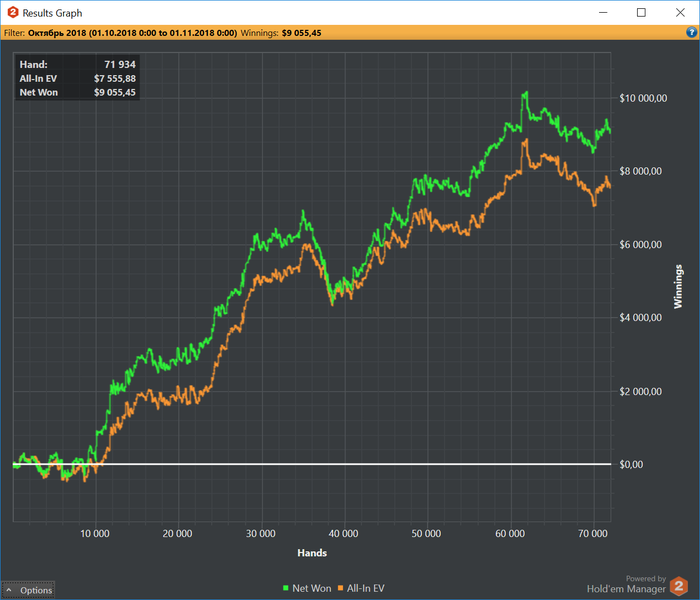Click the blue help question mark icon
This screenshot has width=700, height=600.
click(691, 32)
